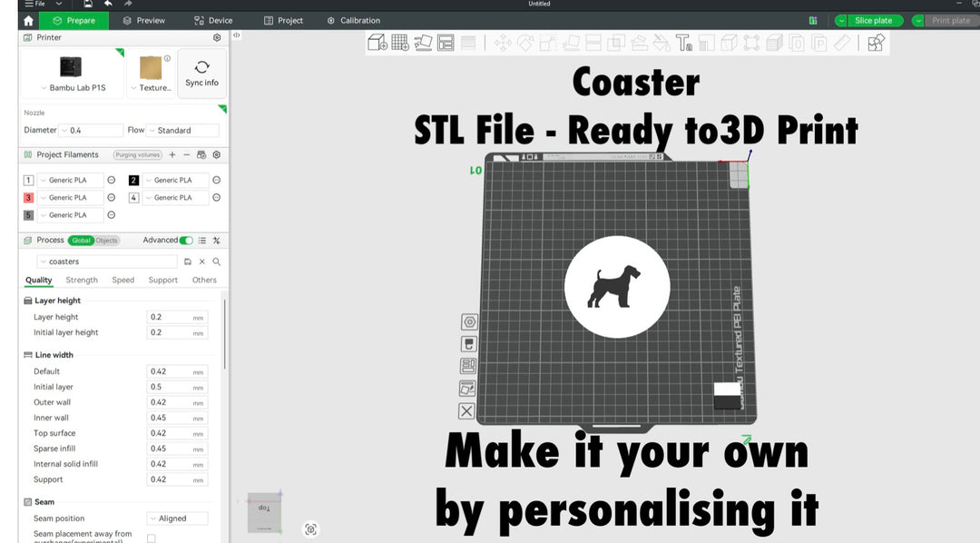This screenshot has height=543, width=980.
Task: Open the Seam position Aligned dropdown
Action: click(178, 518)
